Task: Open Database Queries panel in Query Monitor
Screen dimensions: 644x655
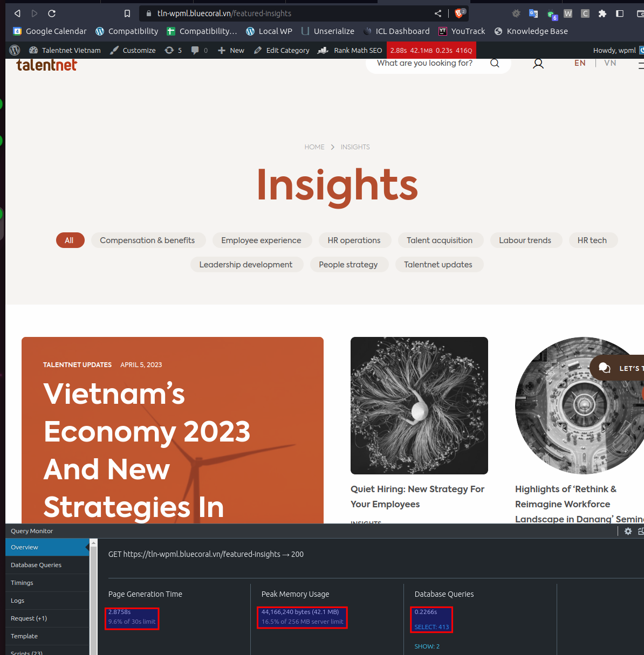Action: click(x=47, y=565)
